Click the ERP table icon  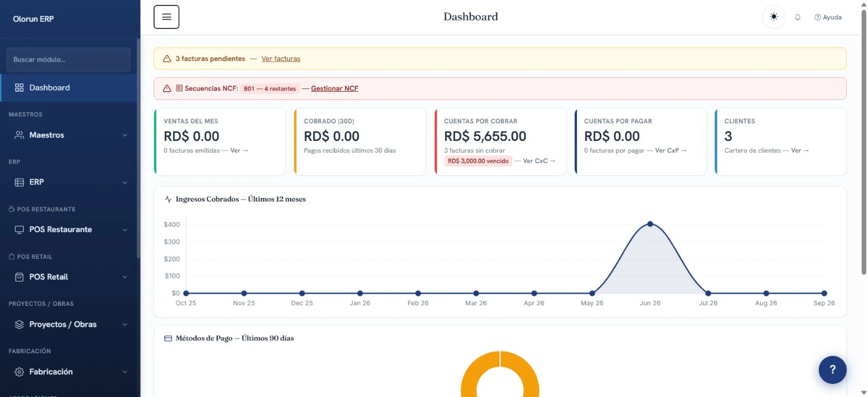pos(19,182)
